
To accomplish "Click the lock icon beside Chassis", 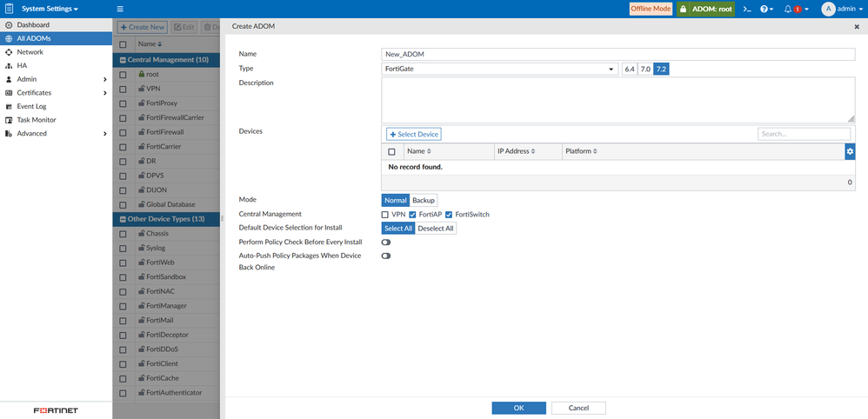I will [141, 234].
